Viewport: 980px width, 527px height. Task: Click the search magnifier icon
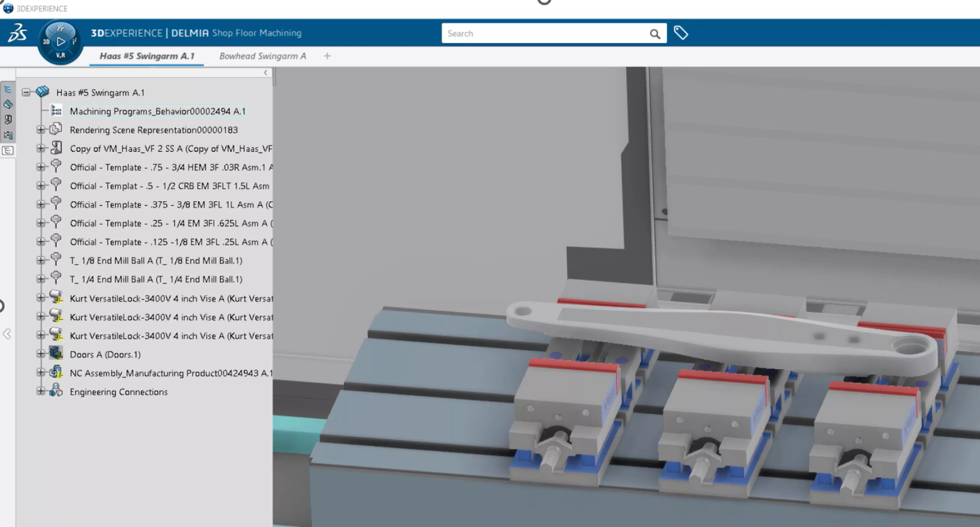655,34
